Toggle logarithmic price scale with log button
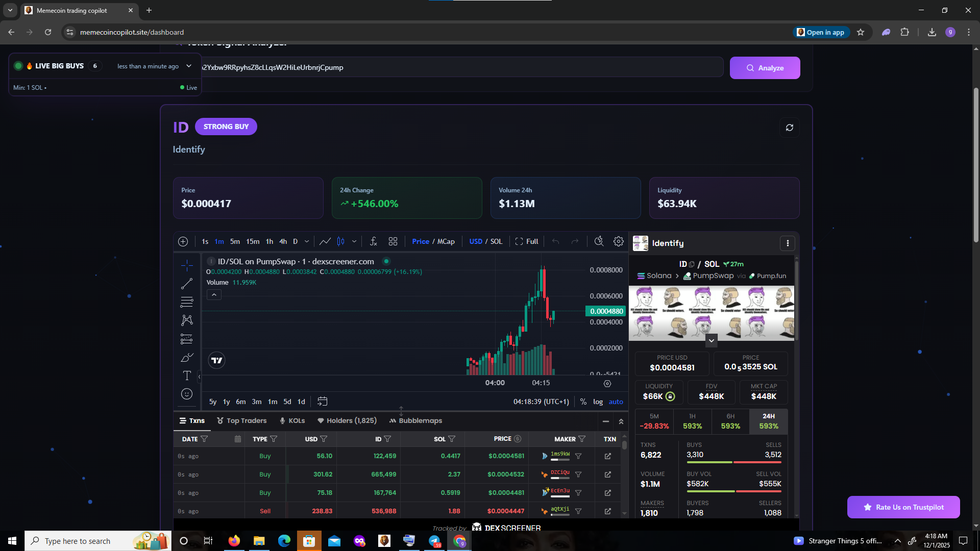The height and width of the screenshot is (551, 980). pos(598,402)
